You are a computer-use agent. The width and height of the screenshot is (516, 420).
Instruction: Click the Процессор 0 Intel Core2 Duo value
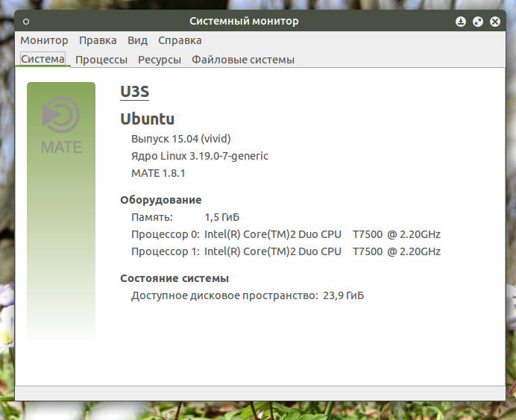coord(322,234)
